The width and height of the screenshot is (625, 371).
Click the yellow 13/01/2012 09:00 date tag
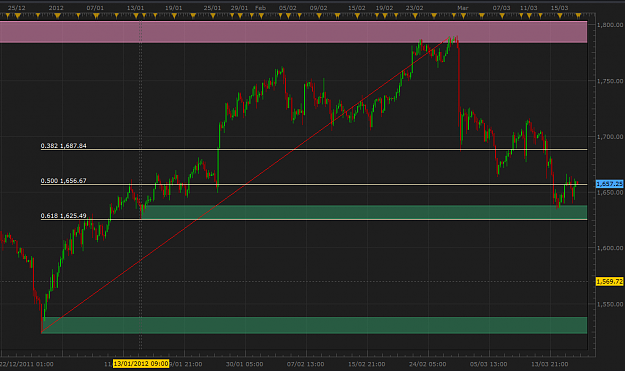pos(141,364)
